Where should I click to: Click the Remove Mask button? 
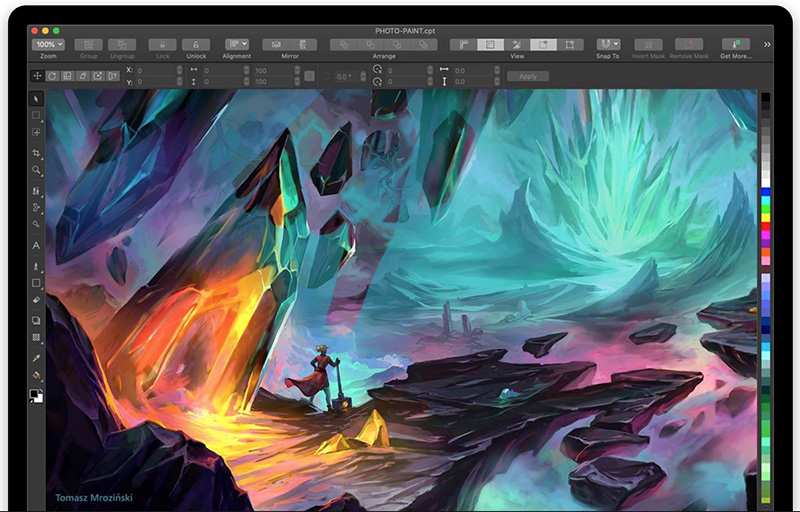689,44
